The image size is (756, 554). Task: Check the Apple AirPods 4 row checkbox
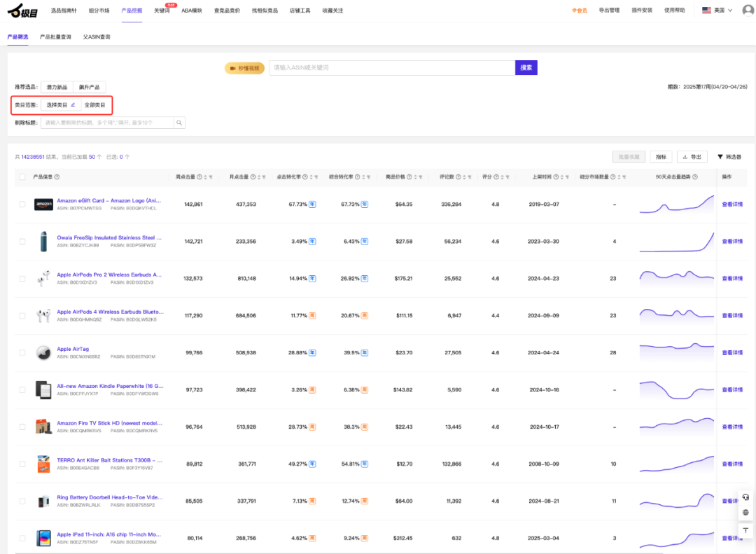[x=22, y=316]
